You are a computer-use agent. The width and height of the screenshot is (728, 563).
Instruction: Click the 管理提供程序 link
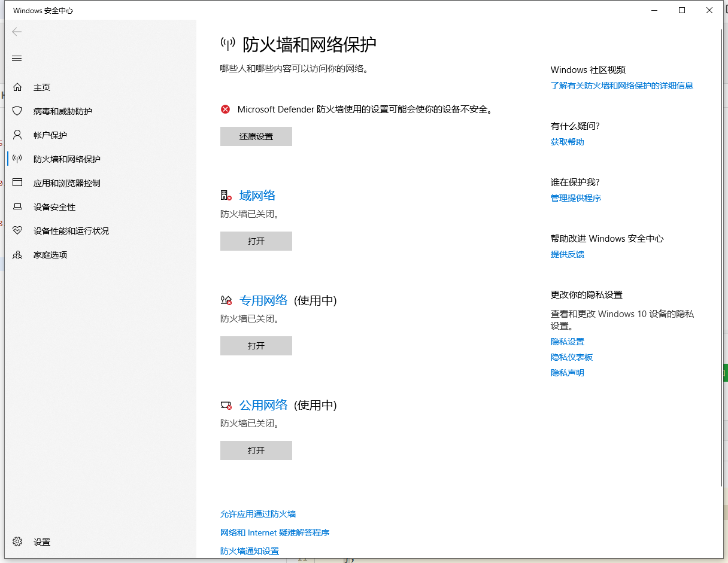click(x=576, y=198)
